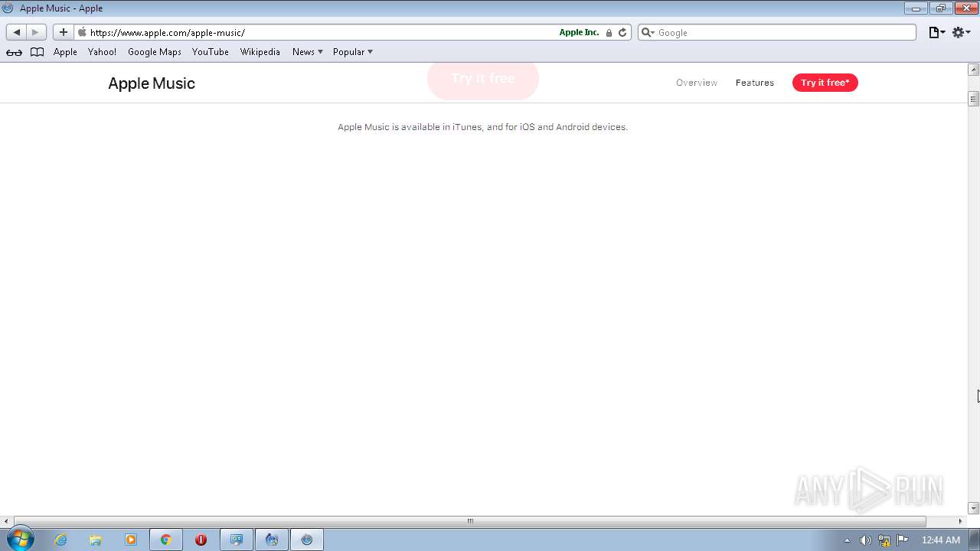The width and height of the screenshot is (980, 551).
Task: Add bookmark with plus button
Action: tap(64, 32)
